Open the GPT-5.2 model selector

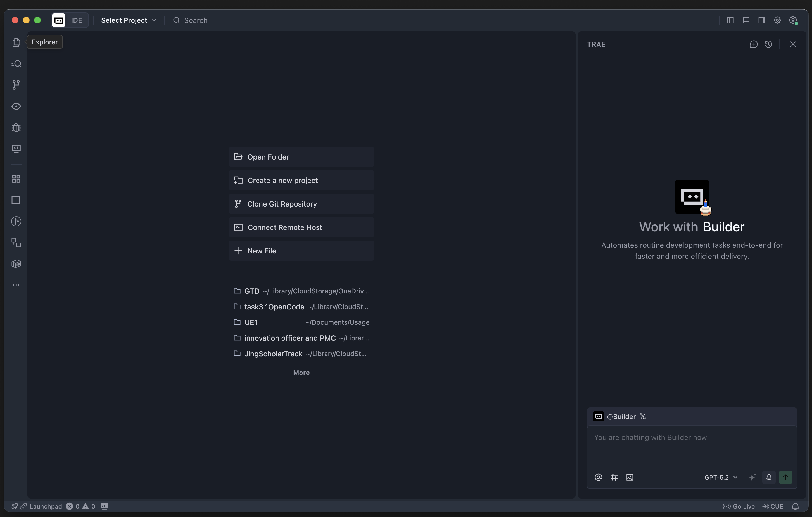[721, 477]
